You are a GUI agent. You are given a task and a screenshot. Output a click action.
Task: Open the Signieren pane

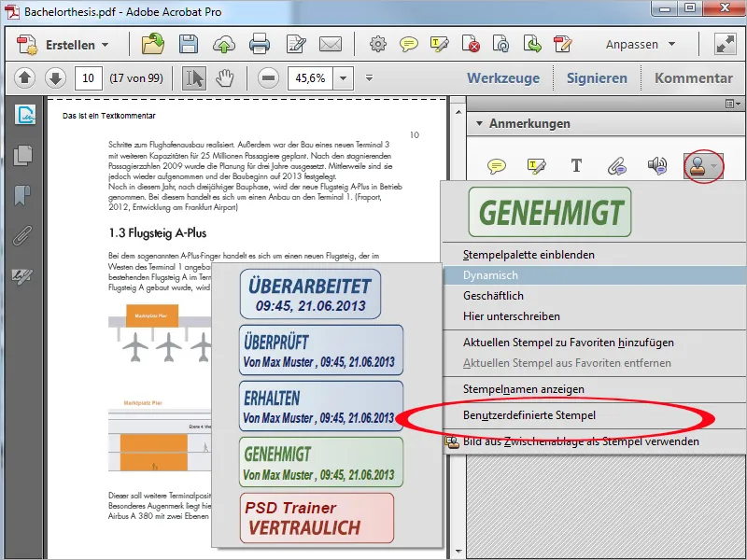[597, 78]
